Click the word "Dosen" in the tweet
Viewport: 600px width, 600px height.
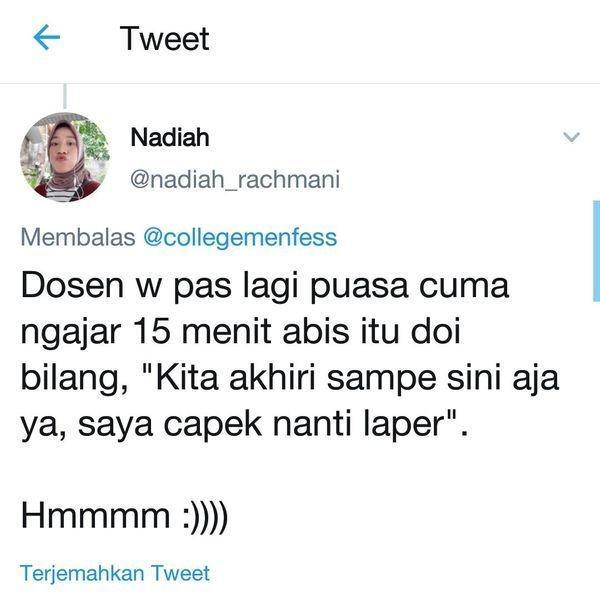coord(72,285)
